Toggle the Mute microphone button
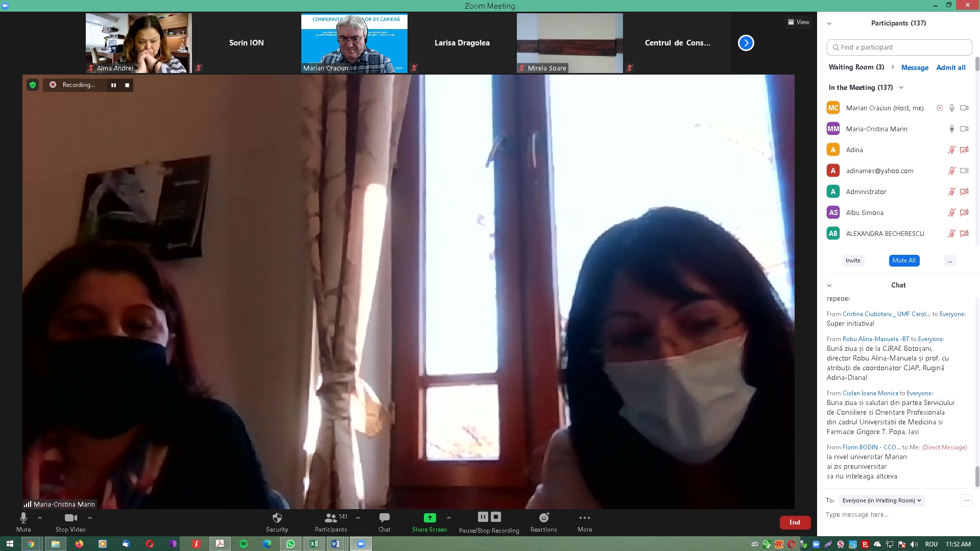This screenshot has height=551, width=980. point(23,522)
